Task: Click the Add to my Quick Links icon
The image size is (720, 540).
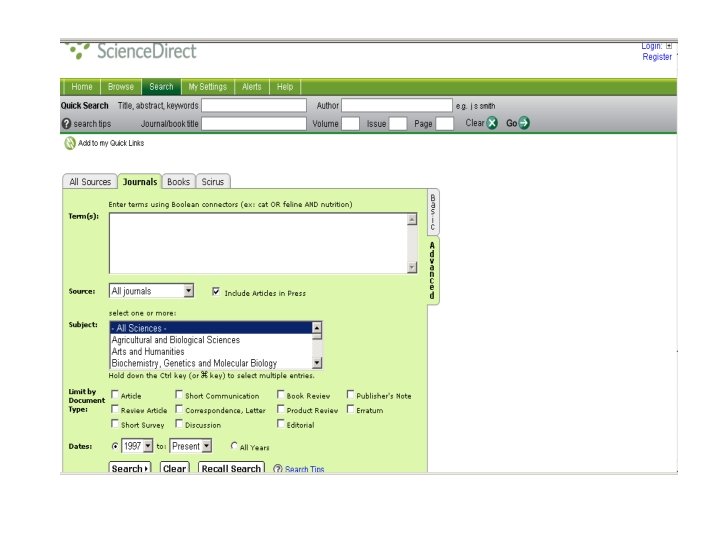Action: click(x=70, y=143)
